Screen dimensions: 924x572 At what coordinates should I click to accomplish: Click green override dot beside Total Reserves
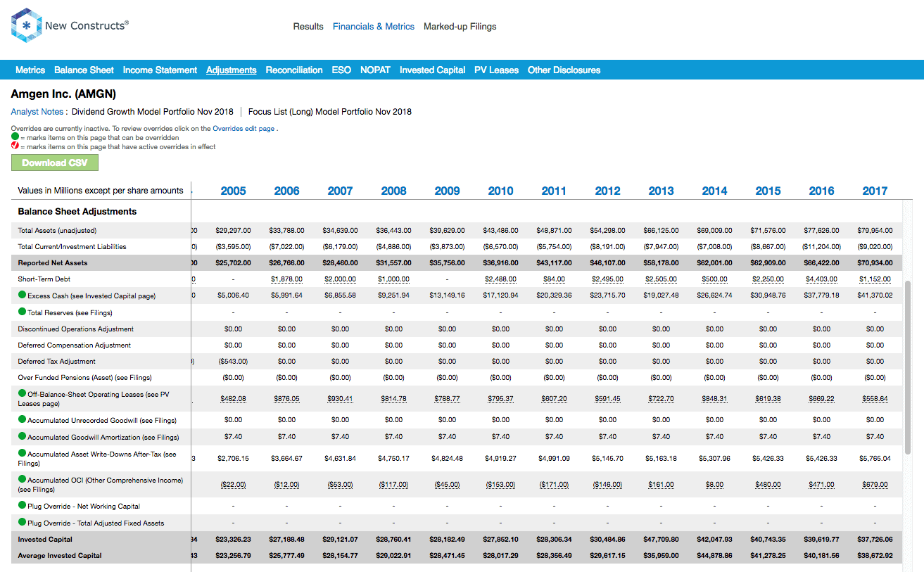point(23,312)
